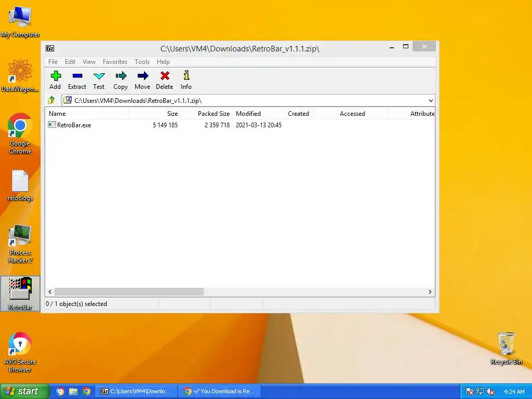This screenshot has height=399, width=532.
Task: Sort by Packed Size column header
Action: pyautogui.click(x=207, y=114)
